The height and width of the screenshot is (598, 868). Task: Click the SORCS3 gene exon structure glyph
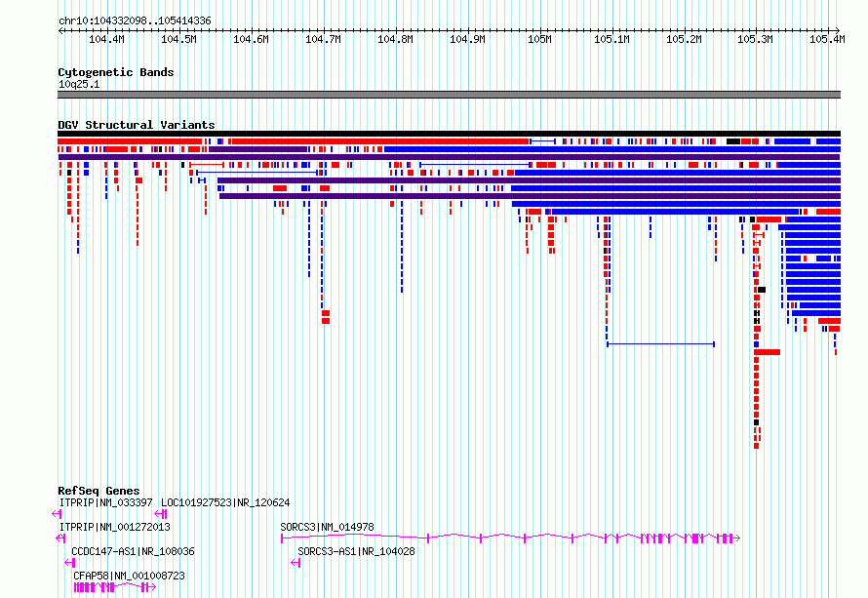point(510,538)
